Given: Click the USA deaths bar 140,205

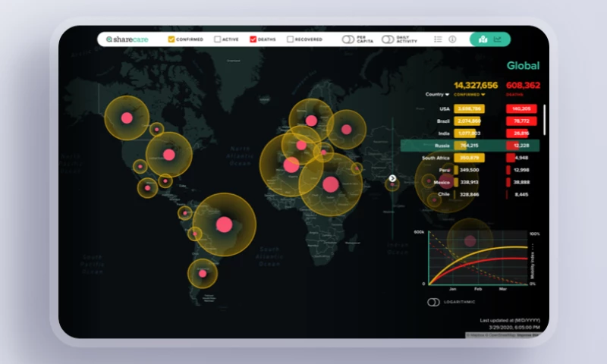Looking at the screenshot, I should click(521, 108).
